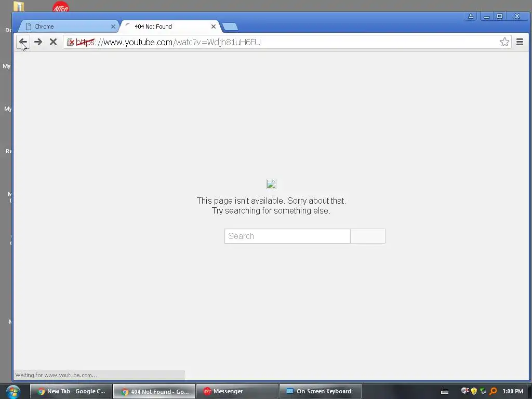This screenshot has height=399, width=532.
Task: Minimize the Chrome window
Action: click(487, 16)
